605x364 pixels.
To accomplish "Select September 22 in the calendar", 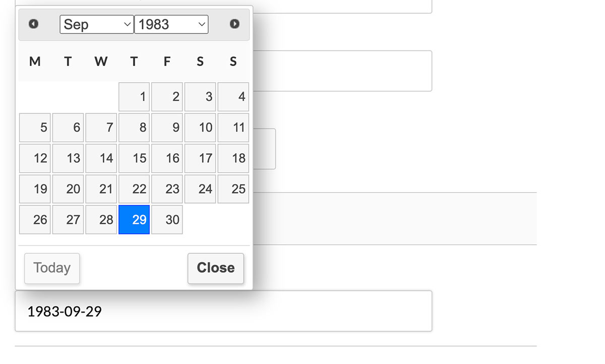I will click(x=134, y=189).
